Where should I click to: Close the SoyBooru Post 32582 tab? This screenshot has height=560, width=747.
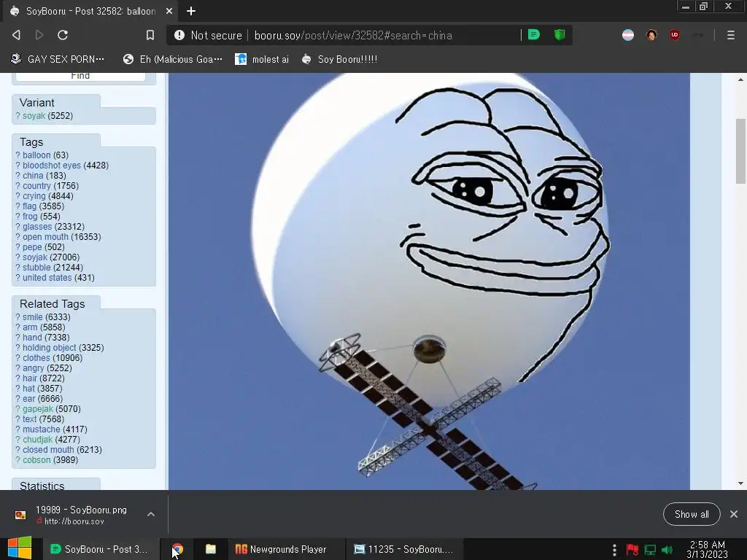(x=169, y=11)
